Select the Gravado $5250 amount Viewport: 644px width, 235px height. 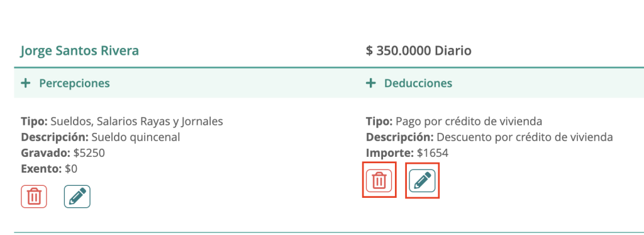(x=63, y=153)
